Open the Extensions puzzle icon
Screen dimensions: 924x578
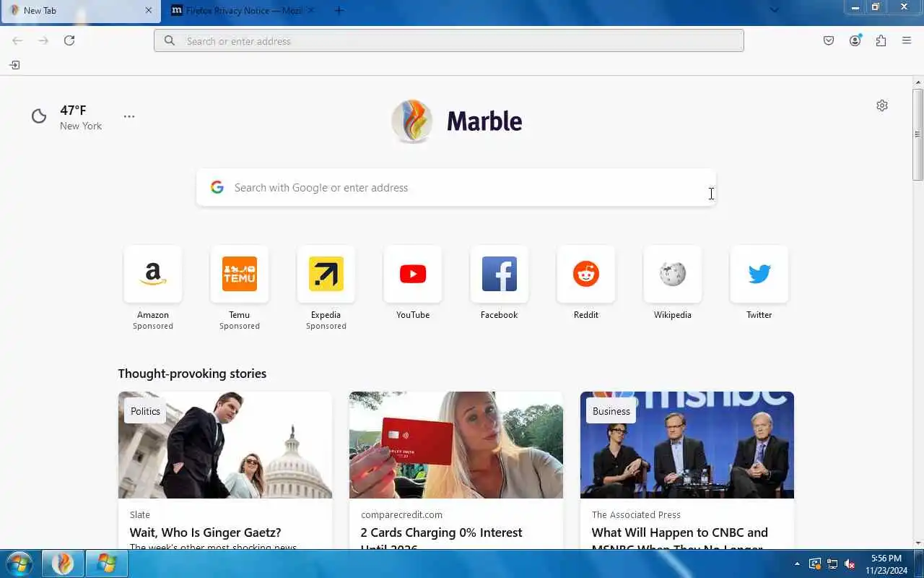881,40
